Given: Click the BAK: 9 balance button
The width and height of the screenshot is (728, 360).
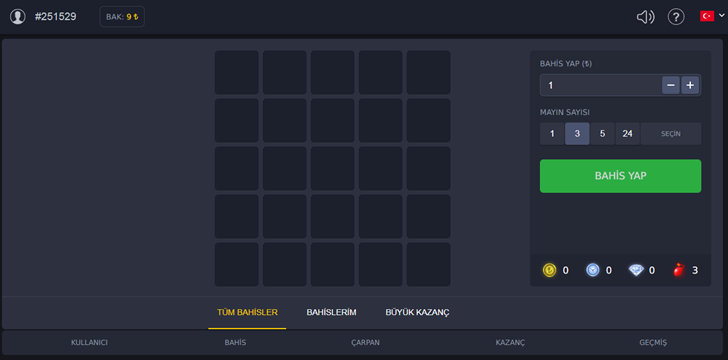Looking at the screenshot, I should click(122, 17).
